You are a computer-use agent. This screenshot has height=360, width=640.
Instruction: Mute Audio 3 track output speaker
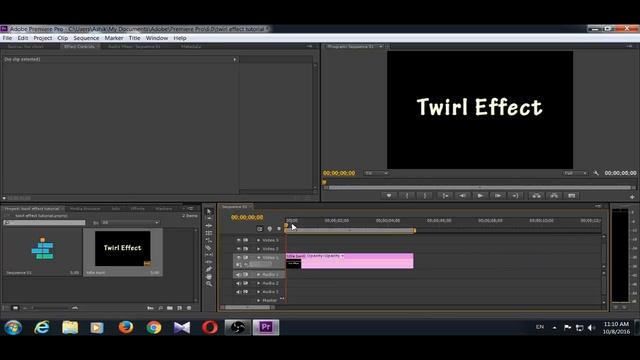point(239,292)
